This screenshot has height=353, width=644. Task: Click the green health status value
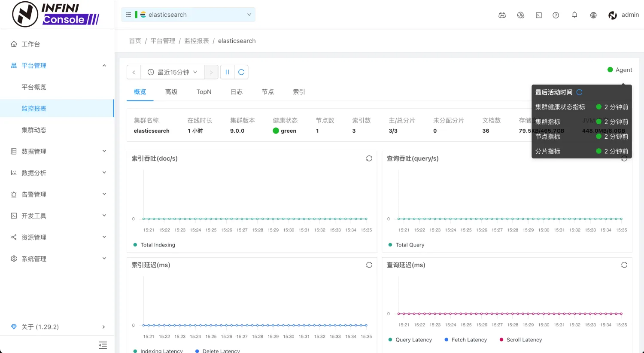click(x=285, y=131)
